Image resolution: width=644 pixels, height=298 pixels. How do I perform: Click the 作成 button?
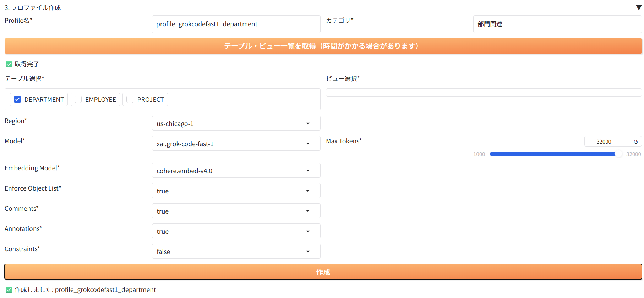pyautogui.click(x=323, y=272)
